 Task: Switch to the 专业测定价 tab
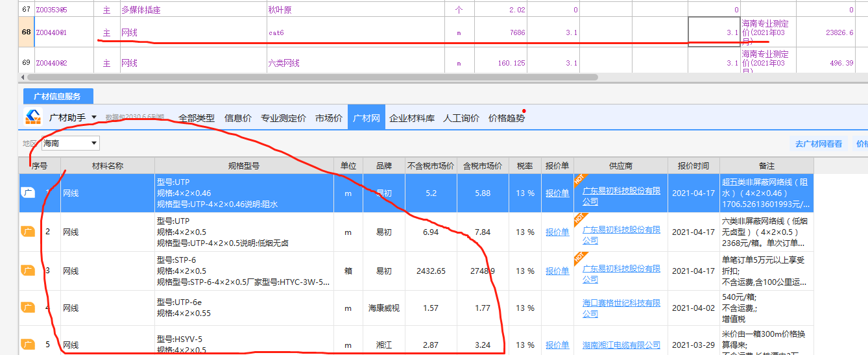coord(283,118)
